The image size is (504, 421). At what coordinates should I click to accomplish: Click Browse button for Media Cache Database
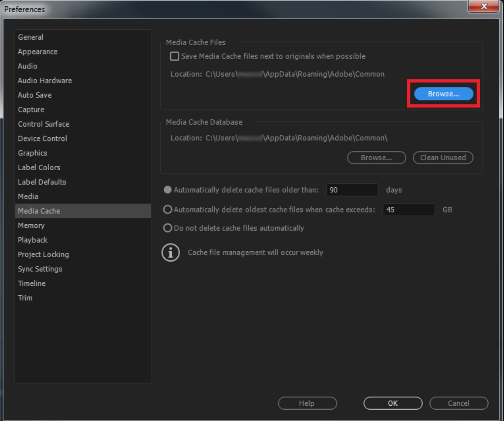[x=376, y=158]
